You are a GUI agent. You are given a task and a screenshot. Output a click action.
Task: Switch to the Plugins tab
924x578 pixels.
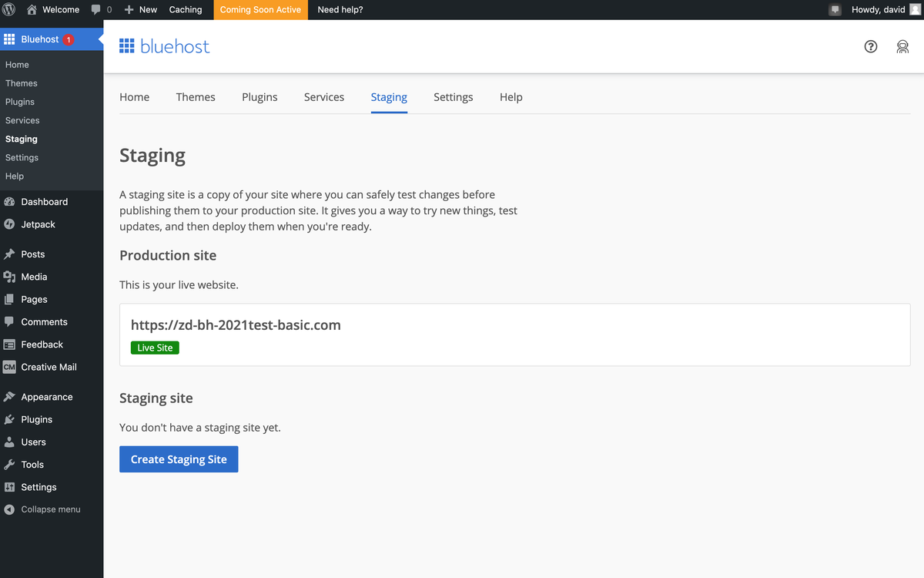point(259,97)
